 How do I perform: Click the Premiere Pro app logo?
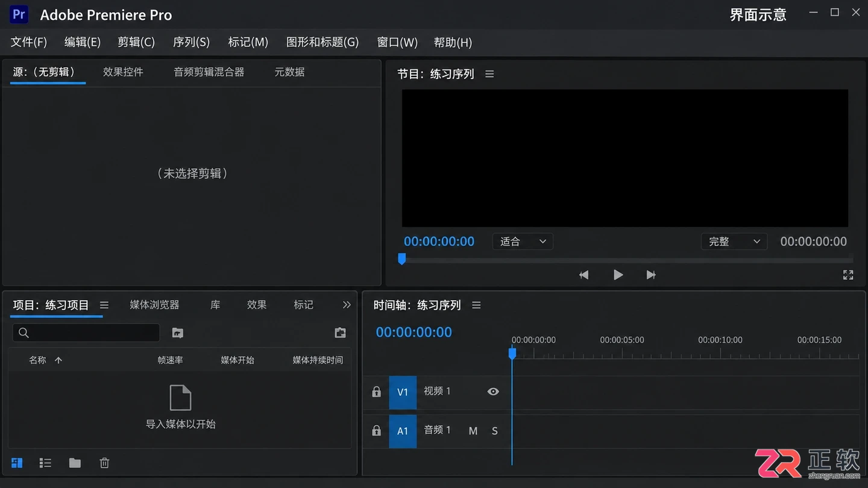(19, 14)
